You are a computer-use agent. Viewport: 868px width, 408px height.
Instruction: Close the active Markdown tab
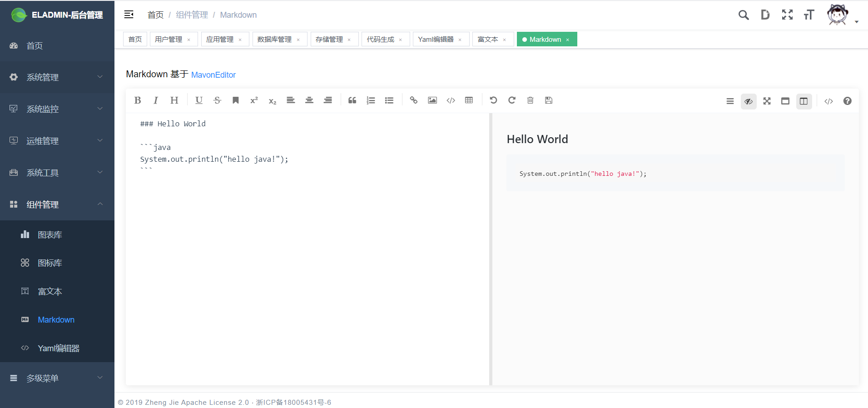pyautogui.click(x=568, y=40)
